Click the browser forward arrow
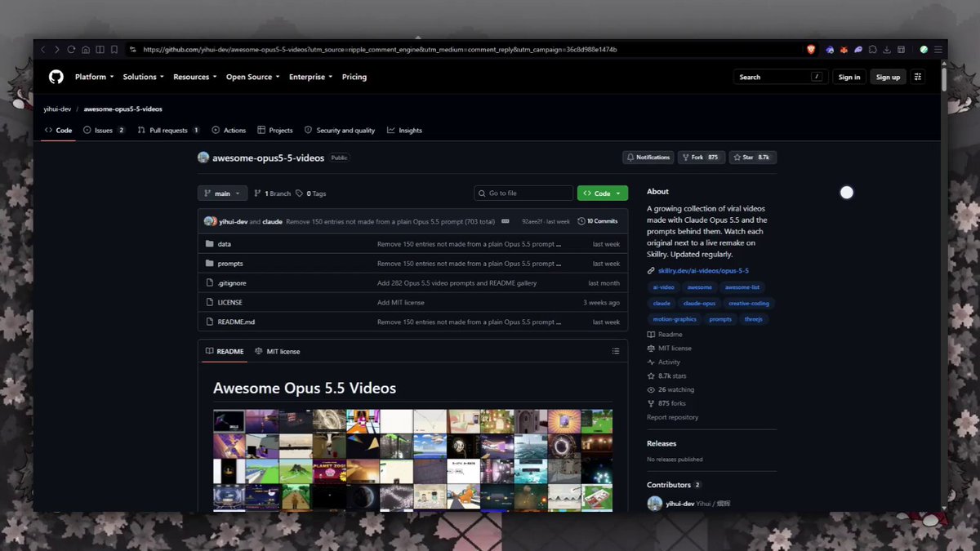Image resolution: width=980 pixels, height=551 pixels. coord(57,50)
